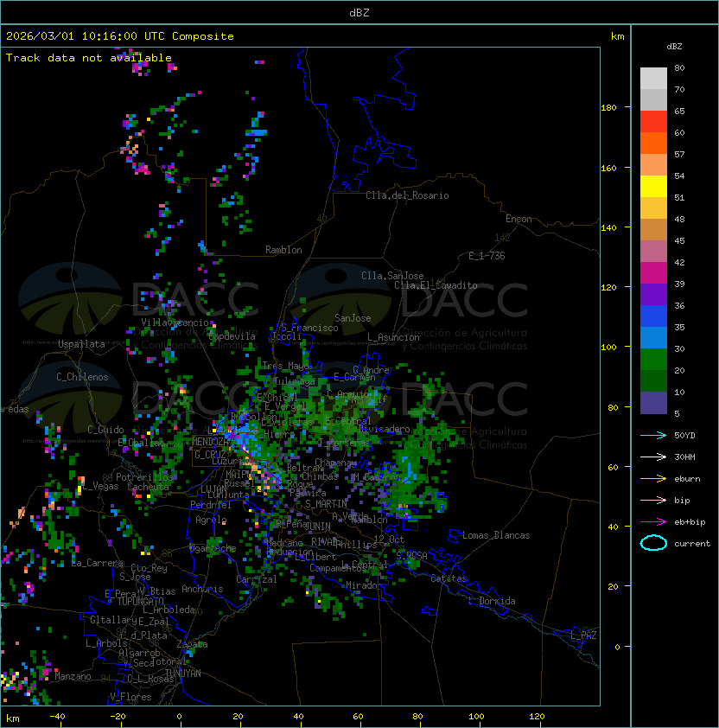This screenshot has width=719, height=728.
Task: Click the 'Agrelo' map label
Action: tap(211, 520)
